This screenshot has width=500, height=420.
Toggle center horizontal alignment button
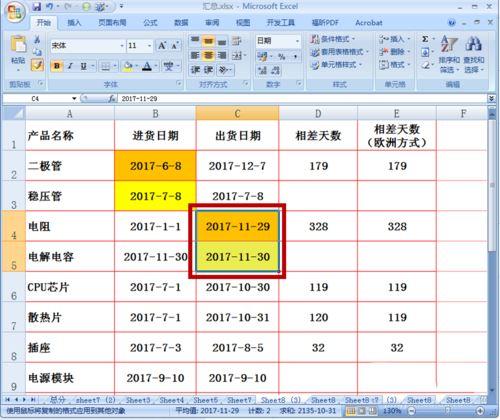(208, 55)
